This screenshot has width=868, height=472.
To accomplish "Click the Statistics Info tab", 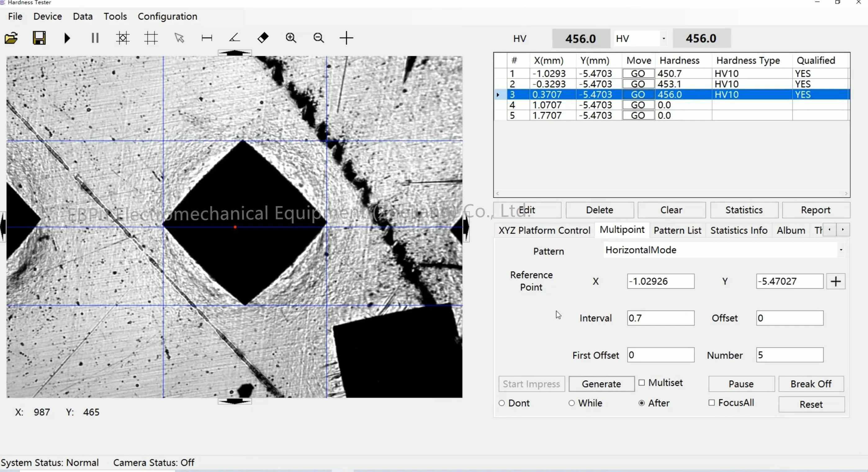I will click(x=739, y=230).
